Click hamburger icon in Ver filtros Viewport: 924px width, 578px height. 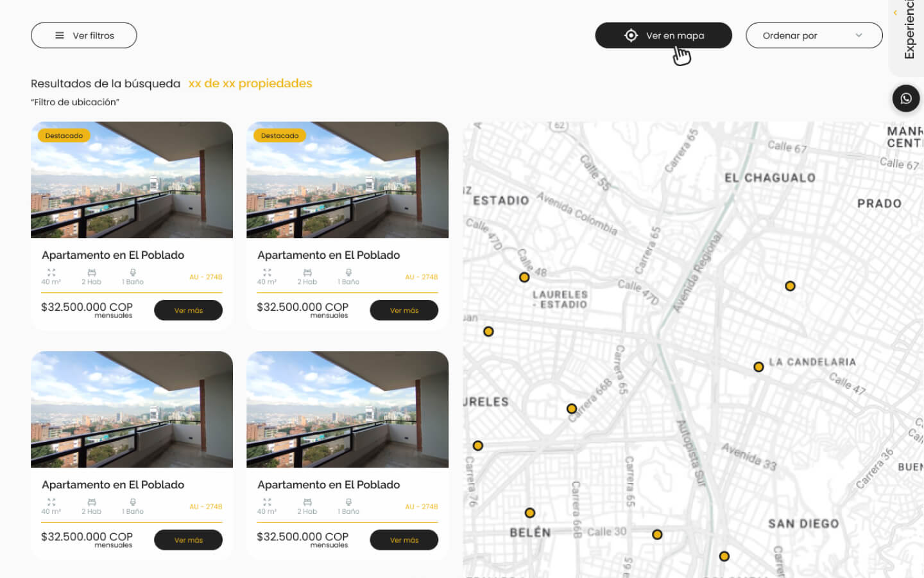pos(60,35)
